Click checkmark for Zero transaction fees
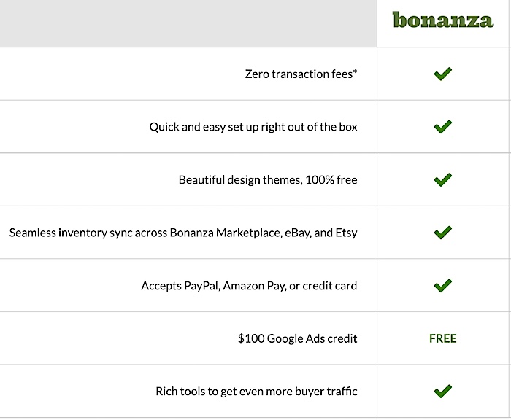The width and height of the screenshot is (511, 420). tap(443, 74)
